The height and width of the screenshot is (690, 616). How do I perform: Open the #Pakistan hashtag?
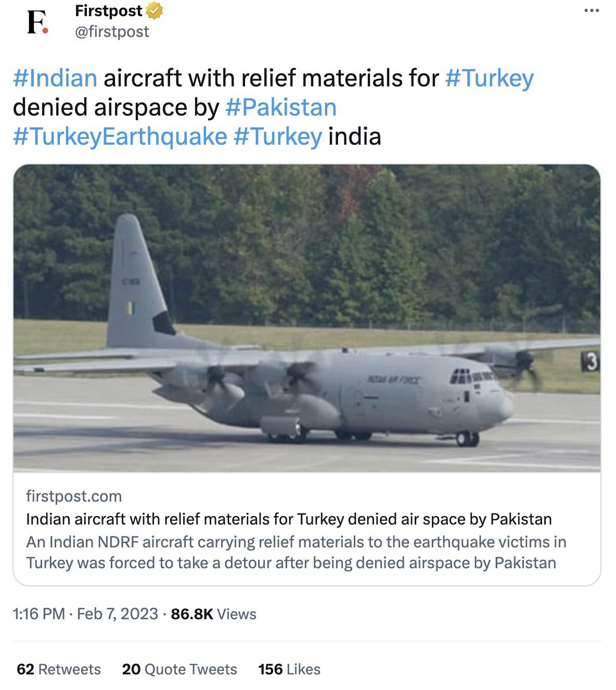(x=281, y=107)
